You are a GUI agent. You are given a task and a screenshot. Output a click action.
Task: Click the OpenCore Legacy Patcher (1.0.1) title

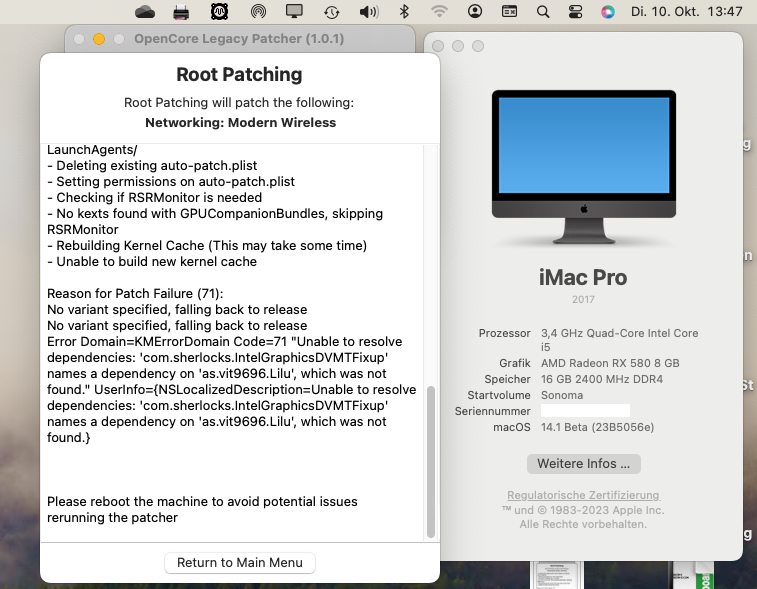click(x=239, y=39)
